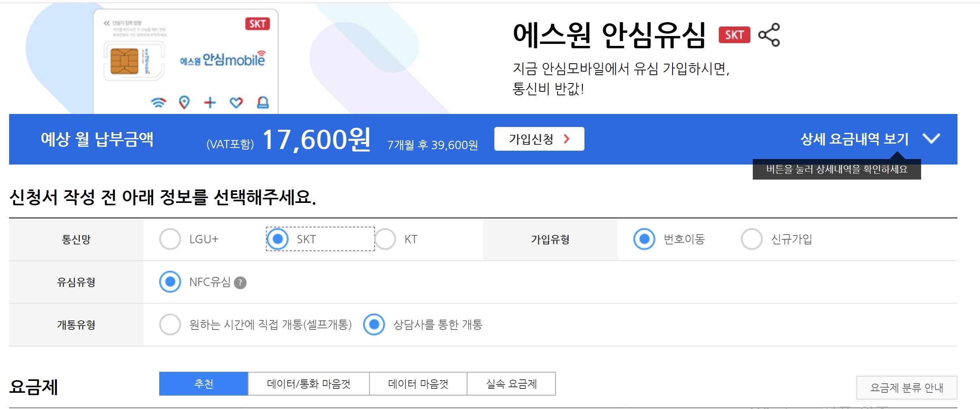Select the LGU+ network radio button

(170, 239)
